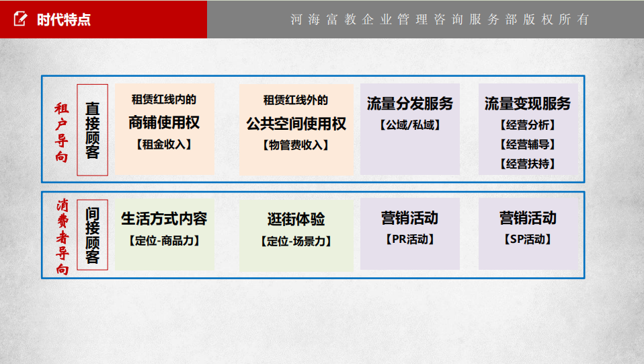Image resolution: width=644 pixels, height=364 pixels.
Task: Click the 生活方式内容 heading
Action: 164,219
